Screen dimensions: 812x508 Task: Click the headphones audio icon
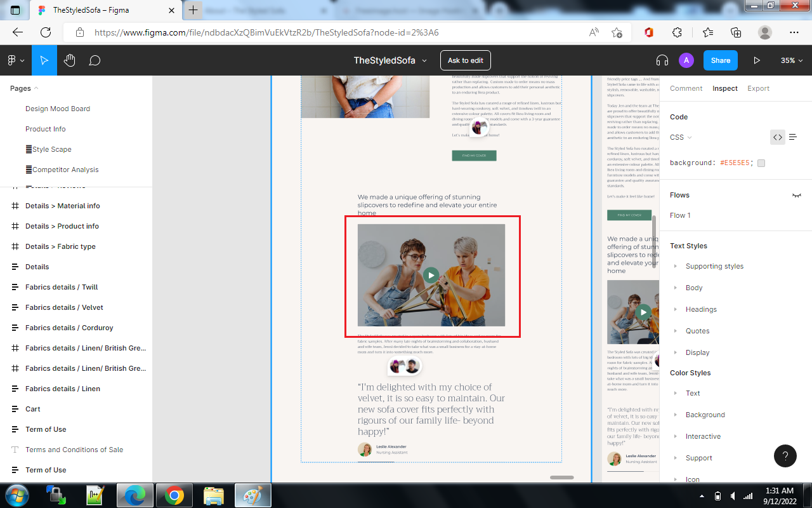[662, 60]
